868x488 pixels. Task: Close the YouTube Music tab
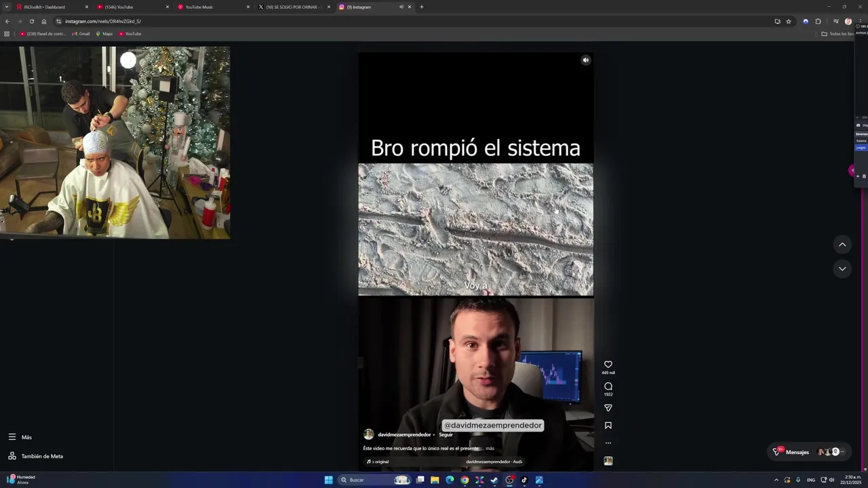248,7
